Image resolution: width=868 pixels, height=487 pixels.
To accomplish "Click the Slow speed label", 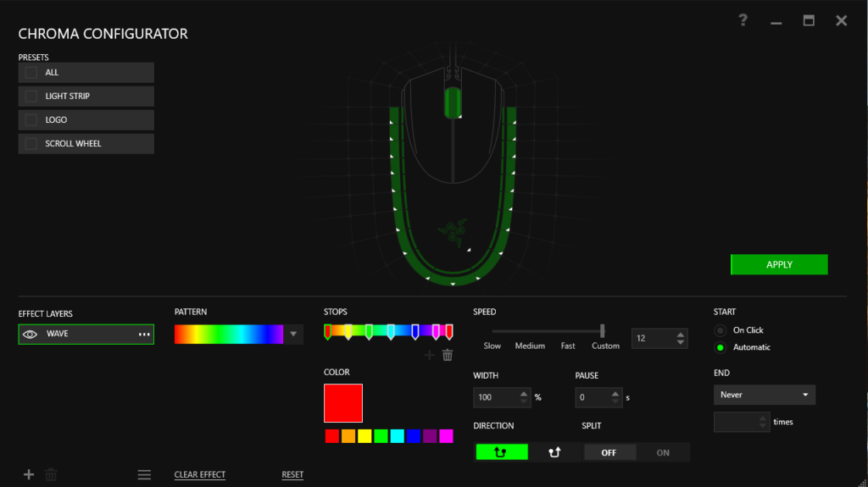I will click(492, 346).
